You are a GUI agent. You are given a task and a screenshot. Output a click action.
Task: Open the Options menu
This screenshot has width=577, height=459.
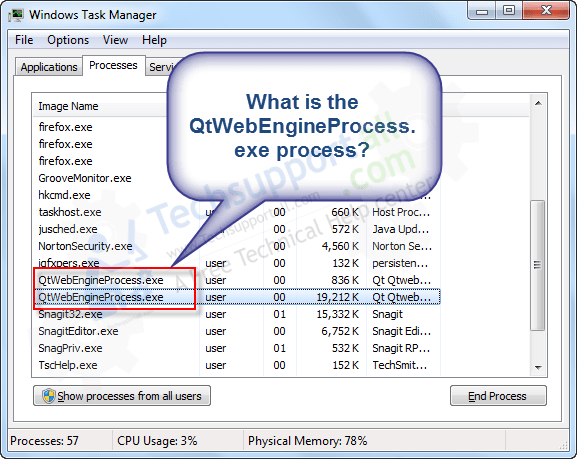click(68, 40)
